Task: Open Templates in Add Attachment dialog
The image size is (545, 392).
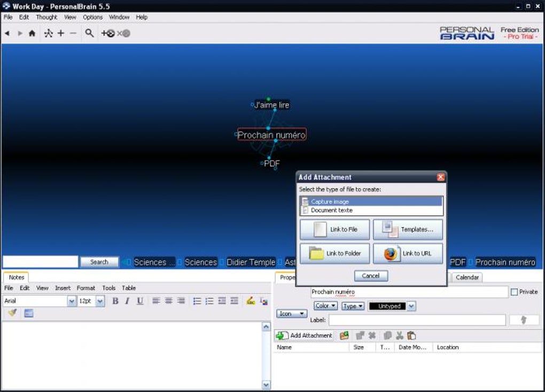Action: tap(408, 230)
